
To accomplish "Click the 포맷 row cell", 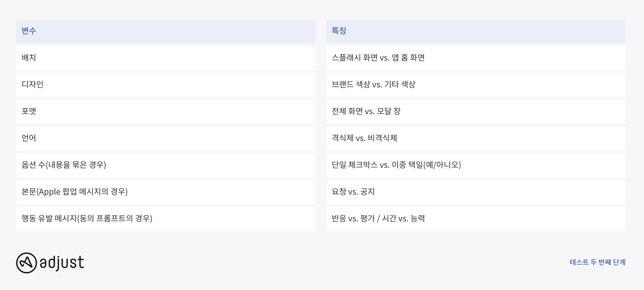I will click(x=166, y=112).
